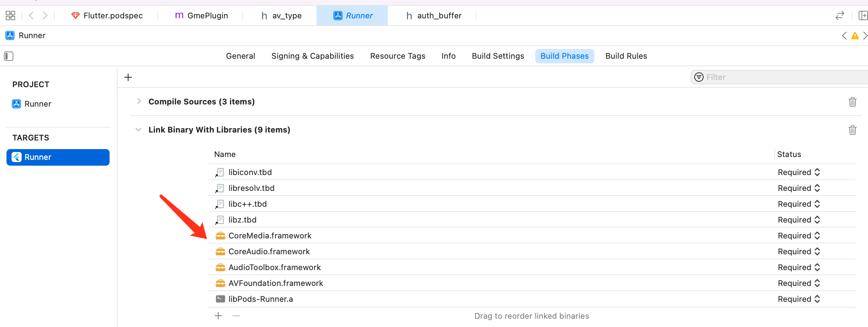Image resolution: width=868 pixels, height=327 pixels.
Task: Remove the selected linked library
Action: tap(236, 316)
